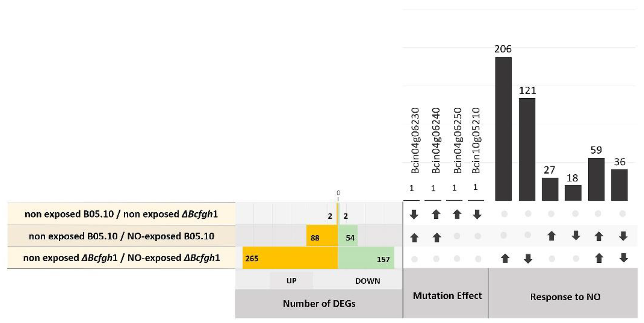Image resolution: width=644 pixels, height=323 pixels.
Task: Click the up arrow below the 206 bar
Action: point(505,258)
